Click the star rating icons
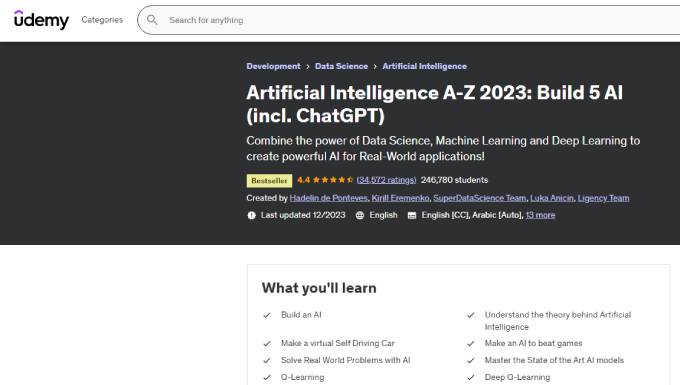The image size is (680, 385). coord(333,180)
